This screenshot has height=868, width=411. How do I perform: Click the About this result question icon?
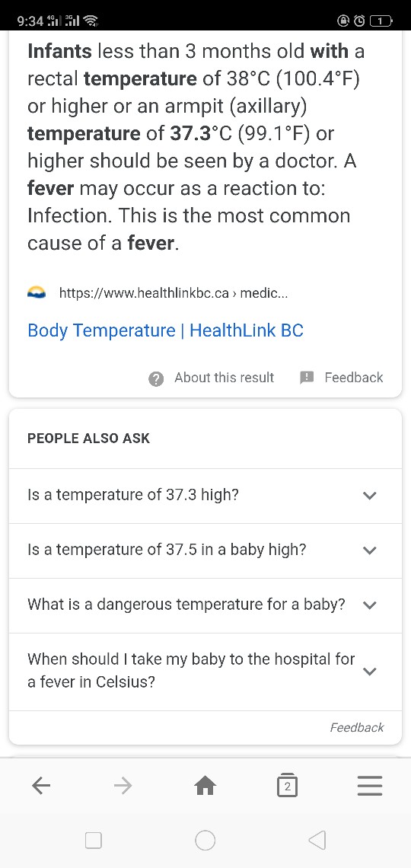coord(156,378)
